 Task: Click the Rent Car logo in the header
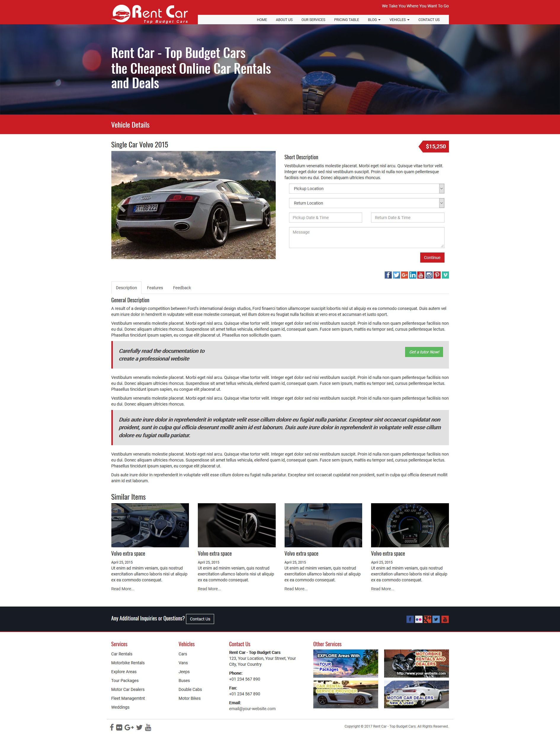150,14
